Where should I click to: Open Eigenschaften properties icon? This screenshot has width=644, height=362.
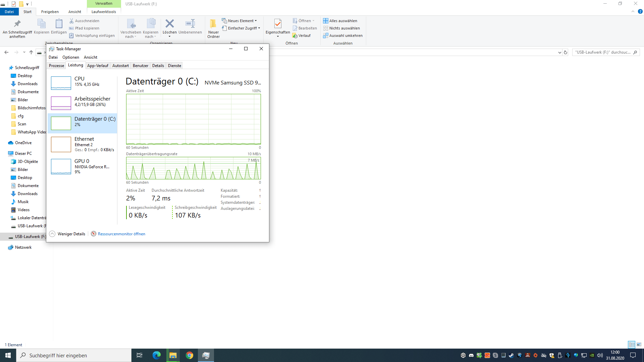pos(278,23)
